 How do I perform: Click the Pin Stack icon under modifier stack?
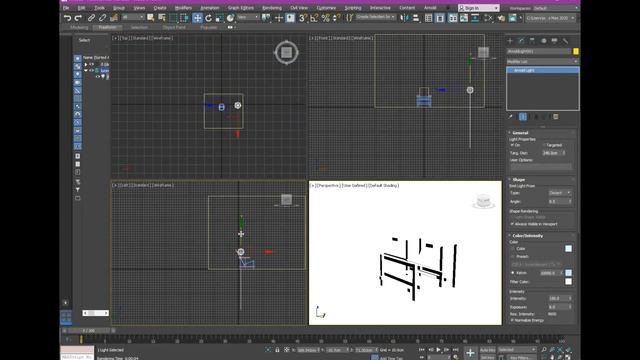tap(510, 117)
